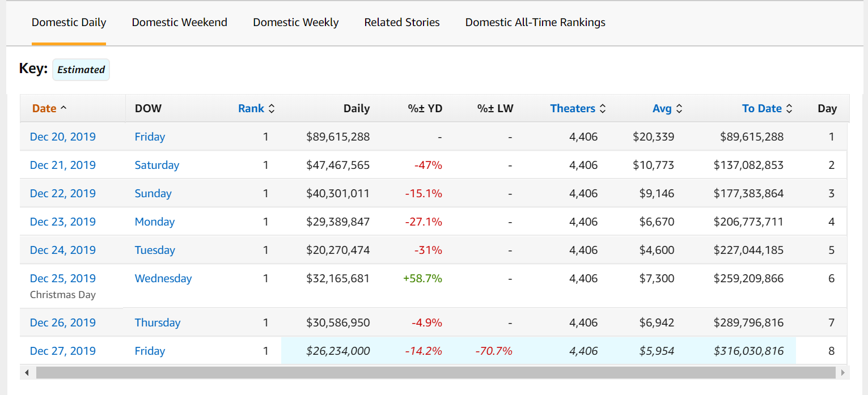This screenshot has height=395, width=868.
Task: Open the Dec 22, 2019 date link
Action: [x=63, y=193]
